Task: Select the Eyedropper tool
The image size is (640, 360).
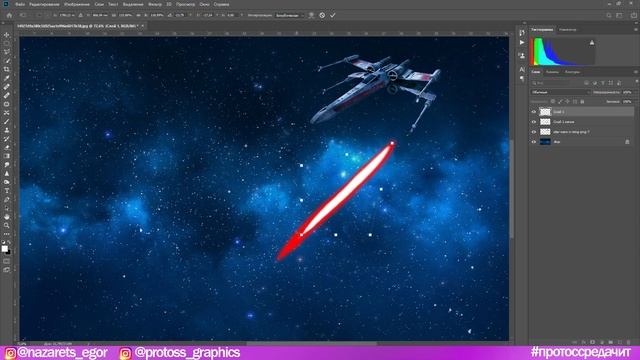Action: tap(7, 78)
